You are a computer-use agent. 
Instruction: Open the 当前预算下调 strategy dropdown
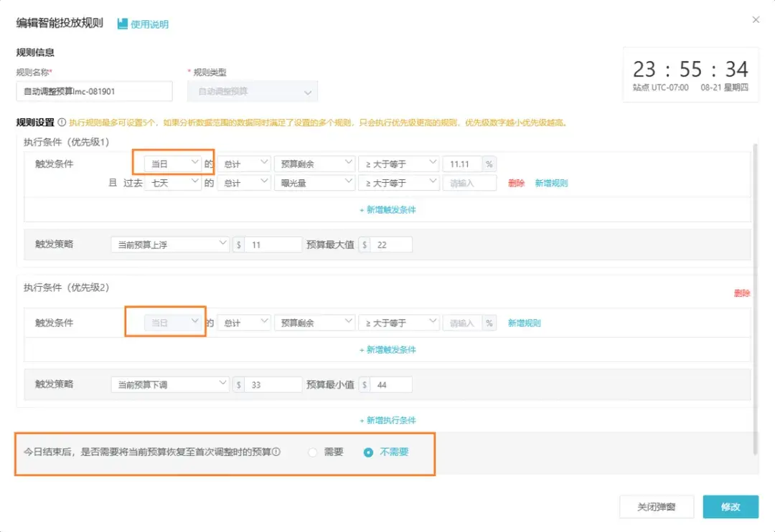pos(169,384)
